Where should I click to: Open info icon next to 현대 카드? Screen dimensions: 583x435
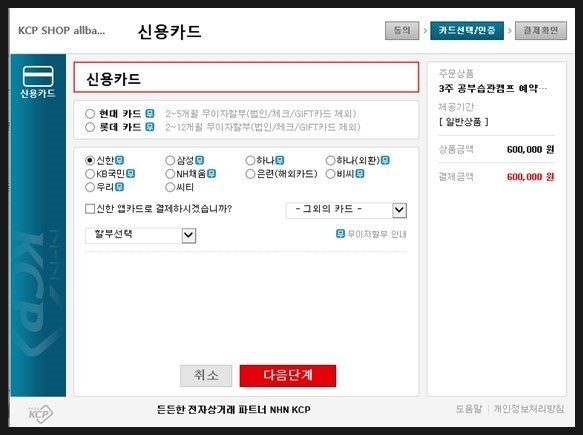[x=149, y=113]
